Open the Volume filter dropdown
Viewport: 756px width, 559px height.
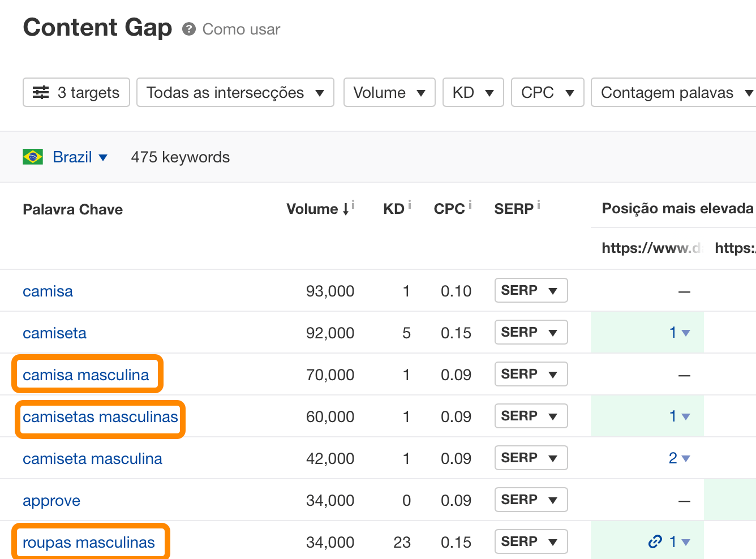pos(389,92)
